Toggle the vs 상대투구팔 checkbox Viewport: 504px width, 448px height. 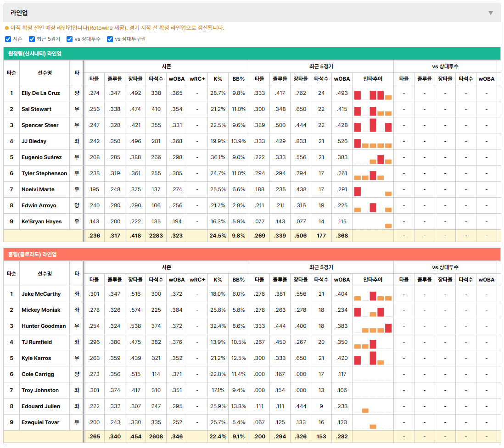(110, 39)
